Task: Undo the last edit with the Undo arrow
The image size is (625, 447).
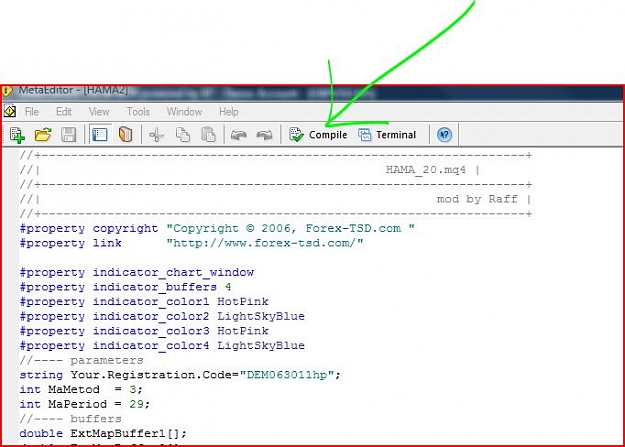Action: pos(238,135)
